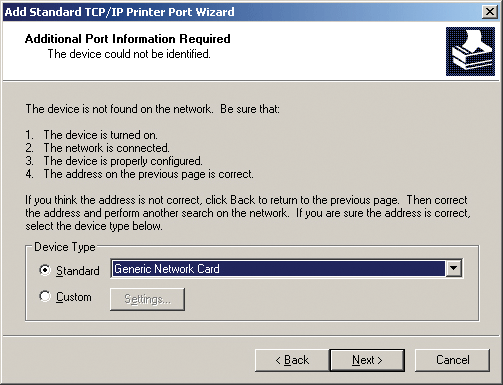The image size is (503, 385).
Task: Click the wizard title bar text
Action: (x=120, y=12)
